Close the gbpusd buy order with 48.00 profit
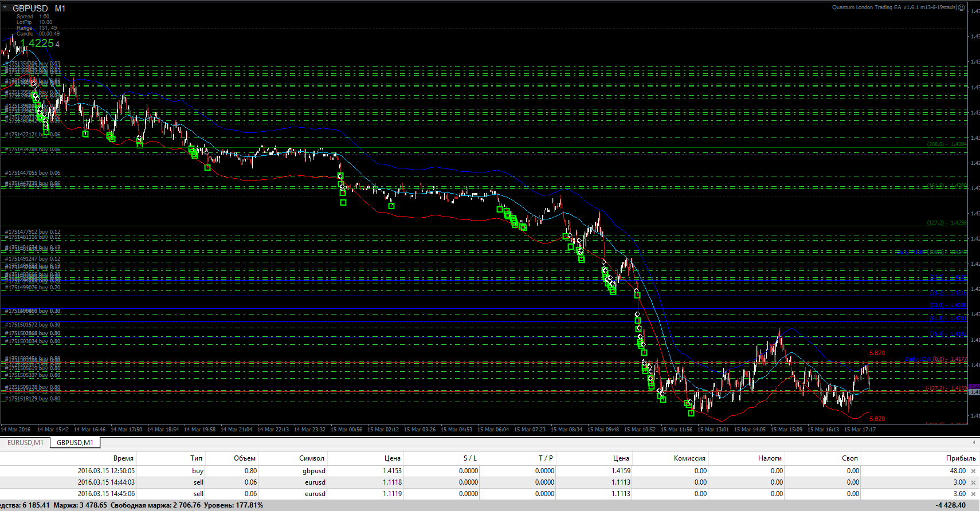Viewport: 980px width, 511px height. click(x=973, y=471)
